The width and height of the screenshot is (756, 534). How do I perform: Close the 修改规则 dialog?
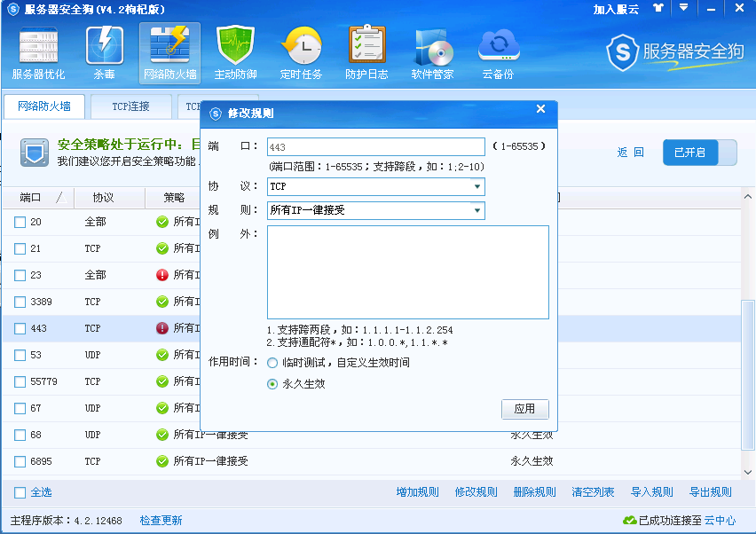(x=541, y=109)
